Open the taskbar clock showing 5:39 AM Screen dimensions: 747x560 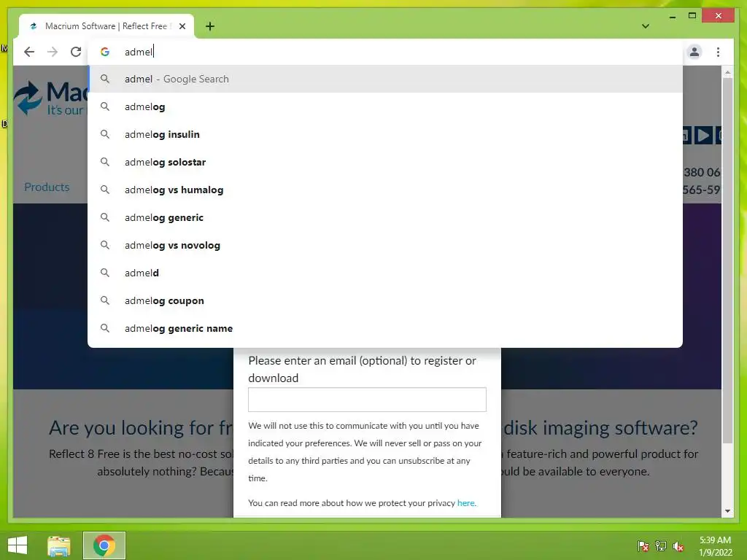[x=715, y=545]
